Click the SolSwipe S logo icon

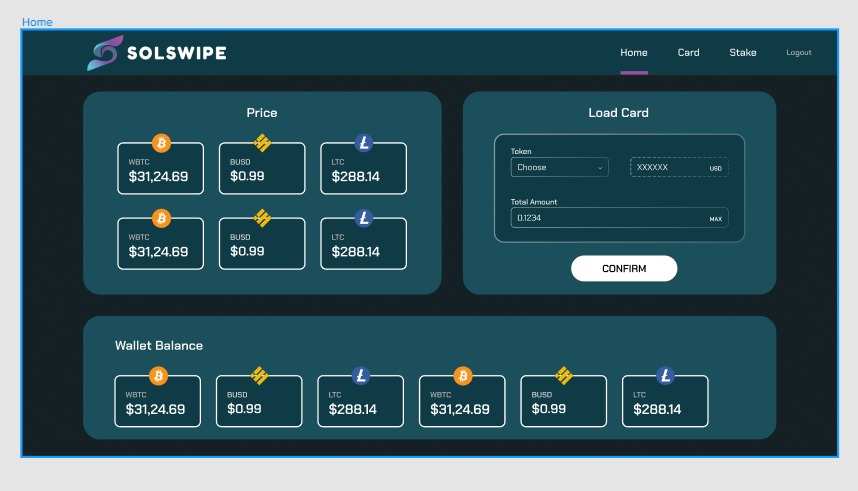pyautogui.click(x=105, y=53)
